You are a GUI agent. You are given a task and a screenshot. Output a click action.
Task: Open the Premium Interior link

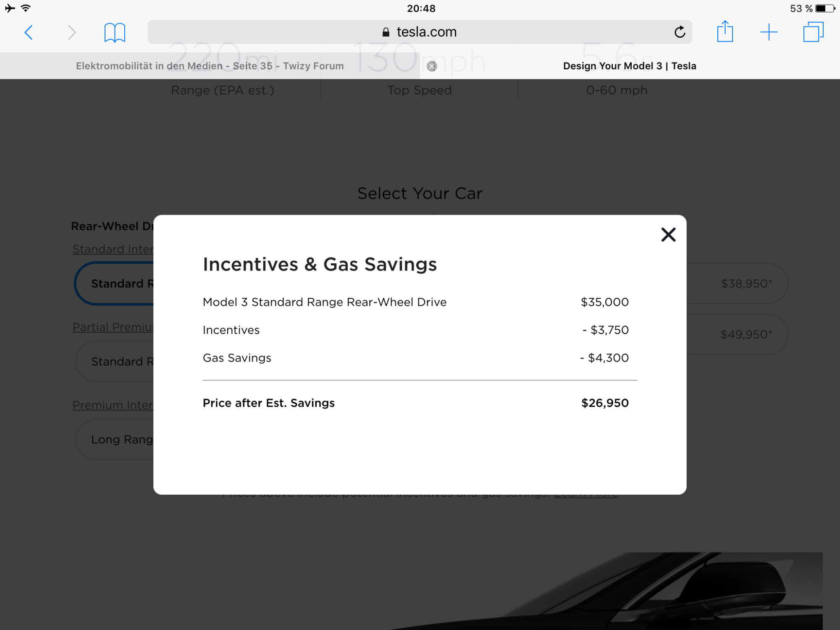113,405
